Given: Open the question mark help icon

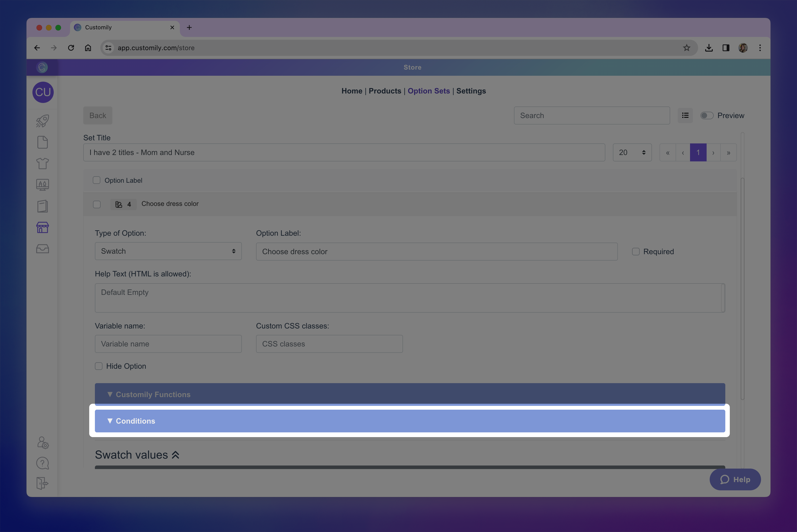Looking at the screenshot, I should 42,463.
